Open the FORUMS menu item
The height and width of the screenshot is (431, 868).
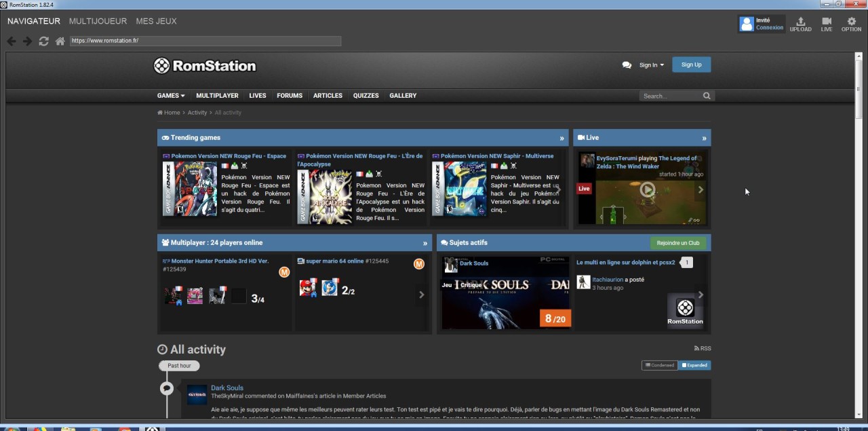point(290,96)
